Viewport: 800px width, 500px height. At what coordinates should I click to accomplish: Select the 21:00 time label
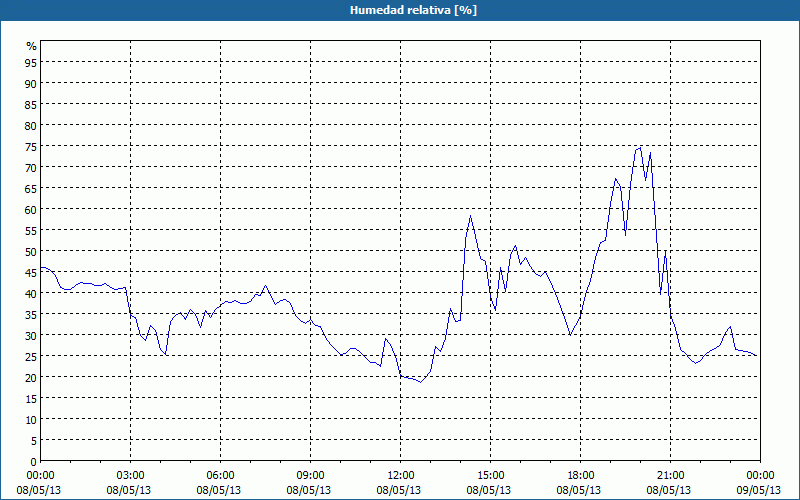click(x=670, y=476)
